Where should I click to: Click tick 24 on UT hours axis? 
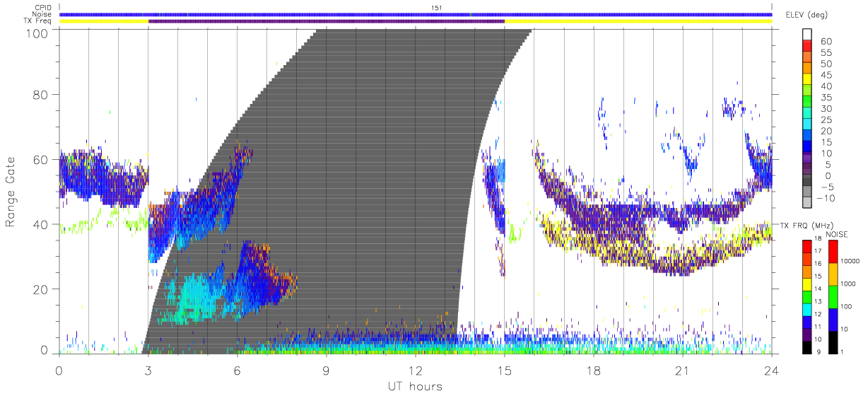pos(771,371)
